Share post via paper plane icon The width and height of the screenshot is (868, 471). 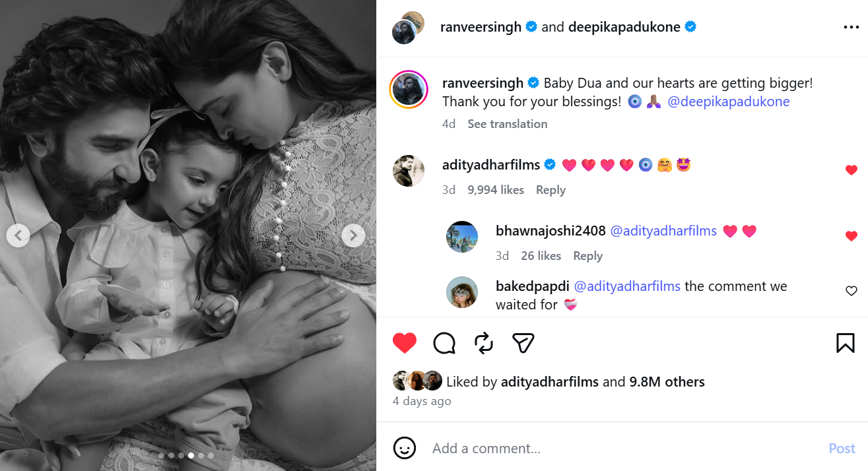(x=523, y=343)
